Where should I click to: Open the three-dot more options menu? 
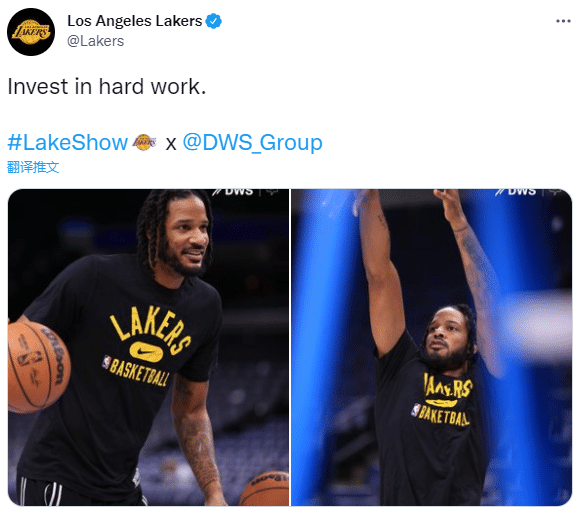coord(563,21)
